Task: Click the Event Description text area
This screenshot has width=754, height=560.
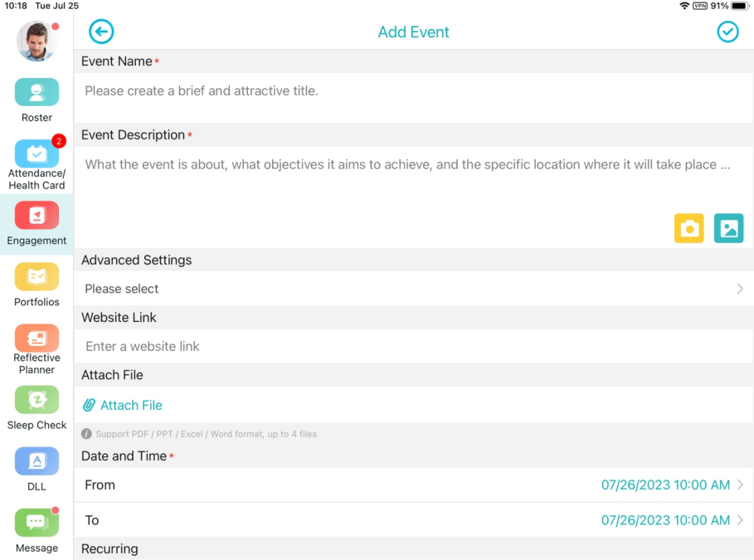Action: [414, 197]
